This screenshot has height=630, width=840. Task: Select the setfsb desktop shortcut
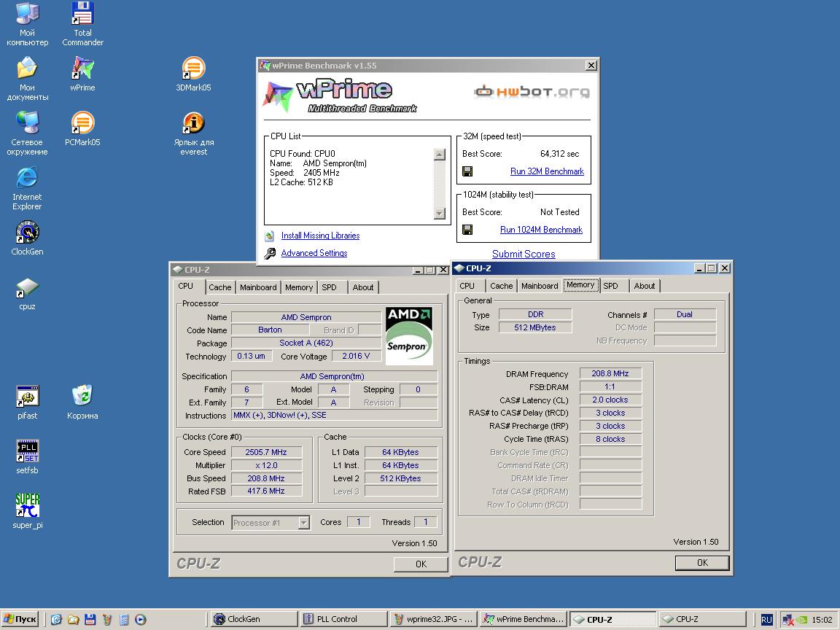point(27,457)
